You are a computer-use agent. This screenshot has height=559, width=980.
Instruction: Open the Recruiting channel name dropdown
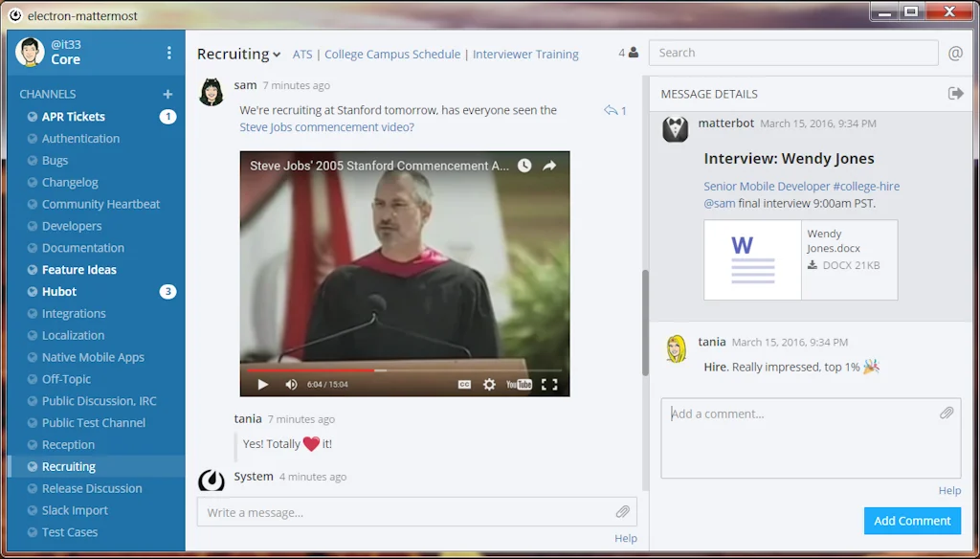237,54
